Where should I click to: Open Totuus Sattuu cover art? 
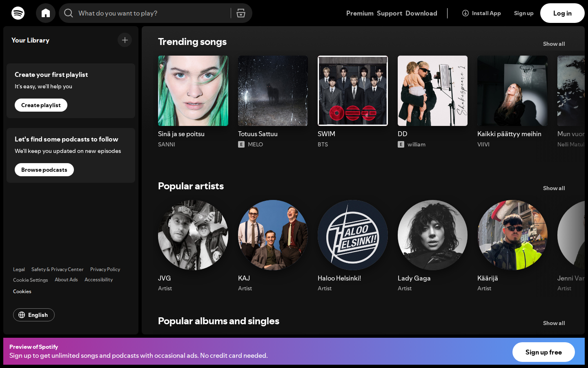273,91
